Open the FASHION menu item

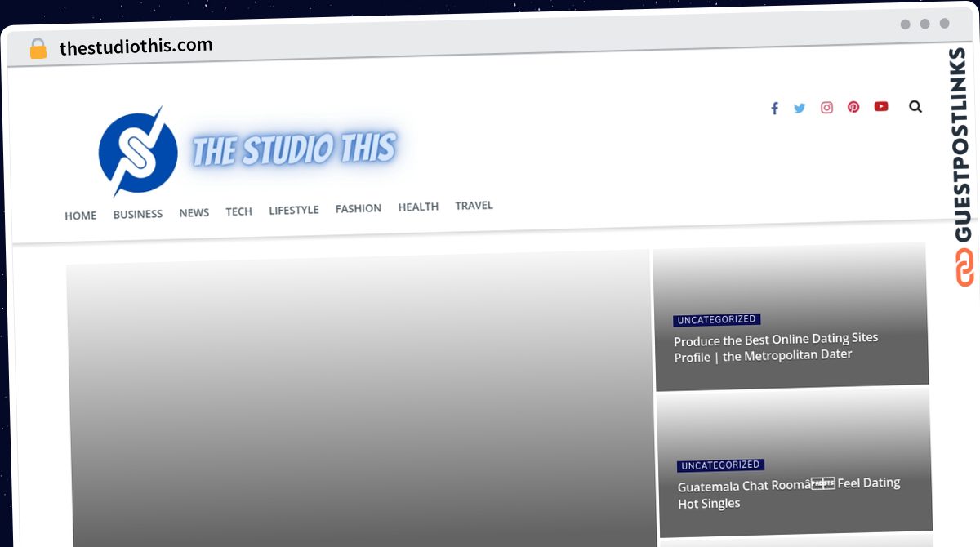(359, 208)
